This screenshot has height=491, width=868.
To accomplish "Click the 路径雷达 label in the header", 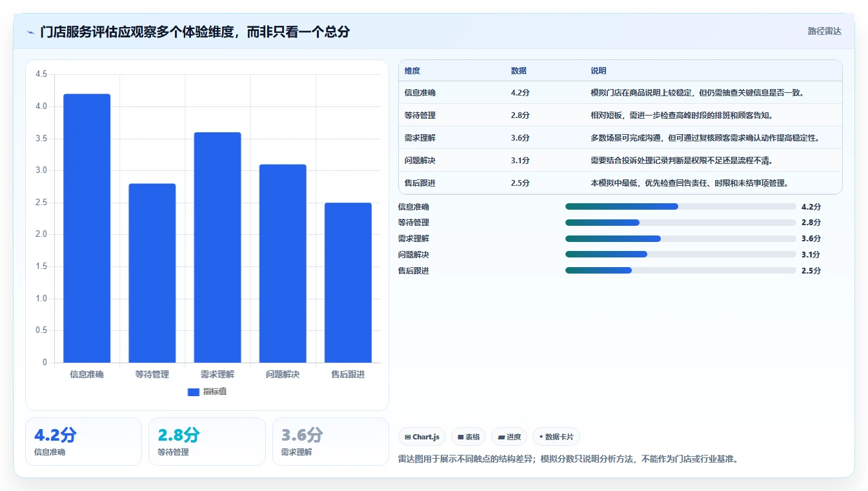I will [x=825, y=31].
